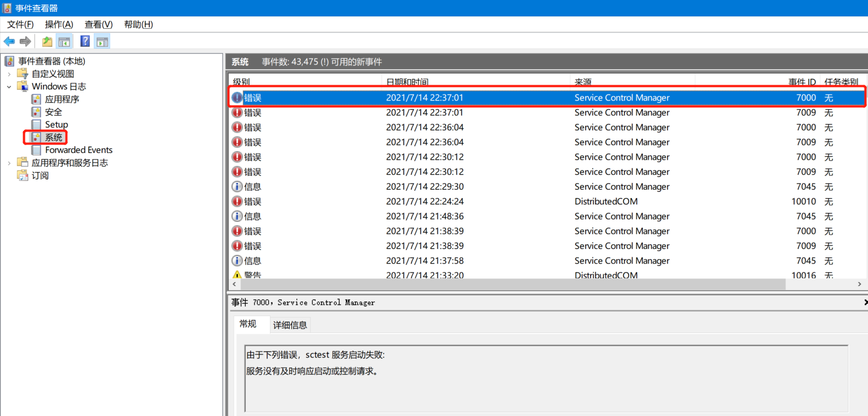The image size is (868, 416).
Task: Open the 帮助(H) menu
Action: (138, 24)
